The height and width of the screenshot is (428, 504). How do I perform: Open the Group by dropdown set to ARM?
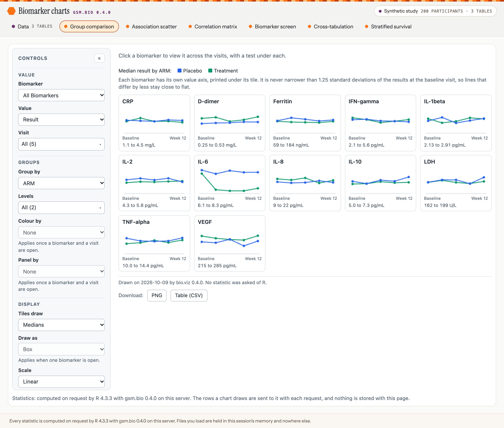[x=61, y=183]
